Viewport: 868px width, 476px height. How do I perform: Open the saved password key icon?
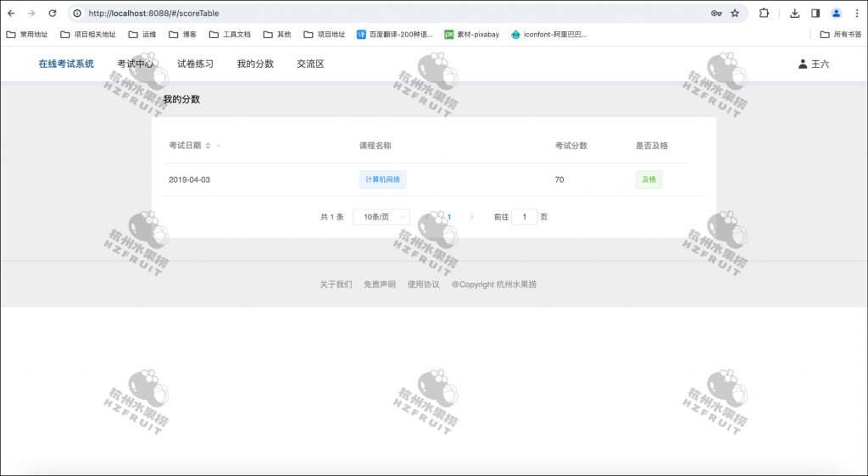click(716, 14)
